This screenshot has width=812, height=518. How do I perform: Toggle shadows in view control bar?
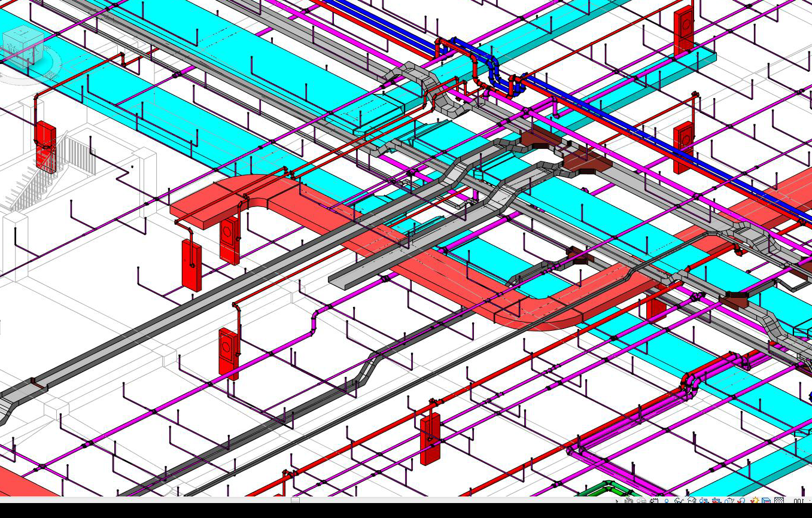741,501
